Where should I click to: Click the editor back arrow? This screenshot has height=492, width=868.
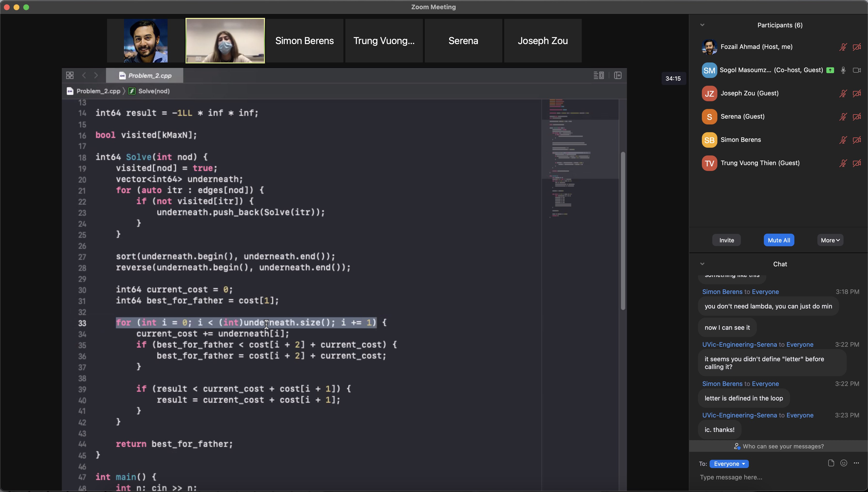point(84,75)
